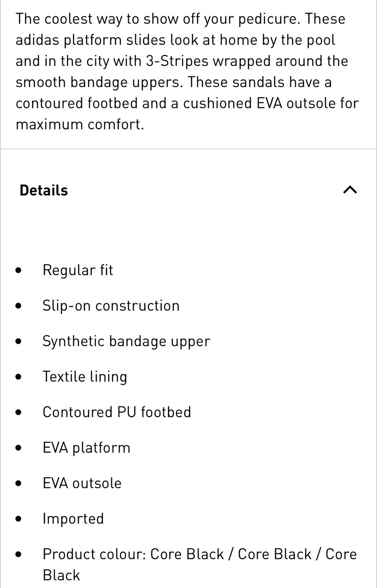Select the Contoured PU footbed item

pos(117,412)
